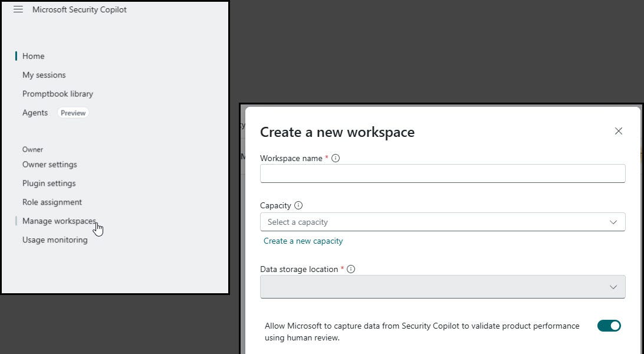Click the Capacity info icon
This screenshot has height=354, width=644.
298,205
